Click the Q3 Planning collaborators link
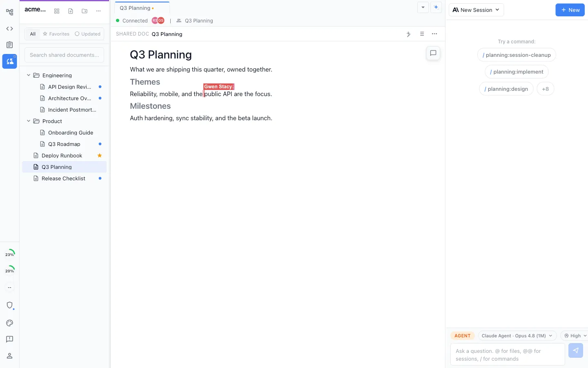 (195, 20)
